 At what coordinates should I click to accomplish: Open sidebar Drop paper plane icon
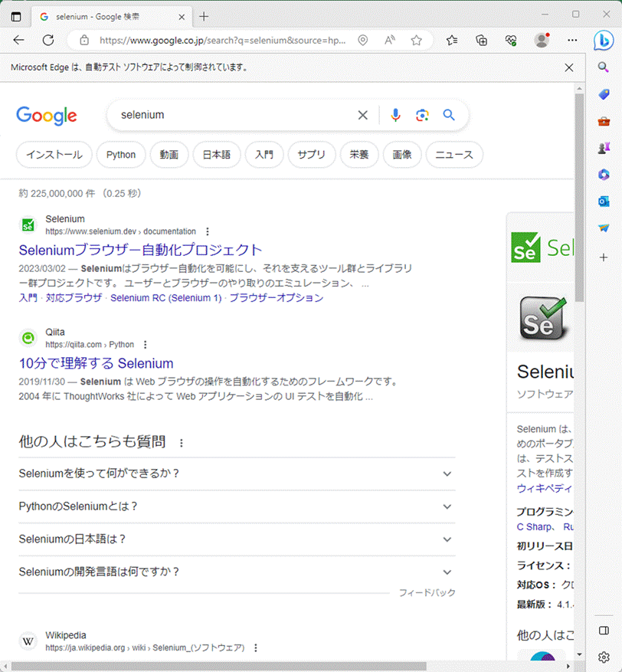tap(604, 228)
